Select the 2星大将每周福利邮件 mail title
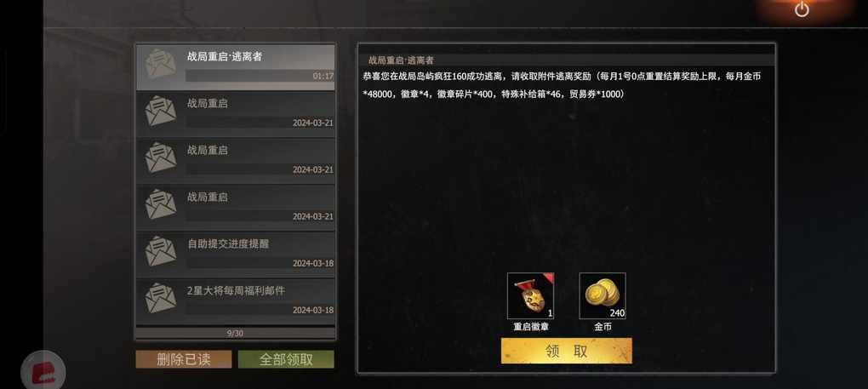 click(237, 290)
